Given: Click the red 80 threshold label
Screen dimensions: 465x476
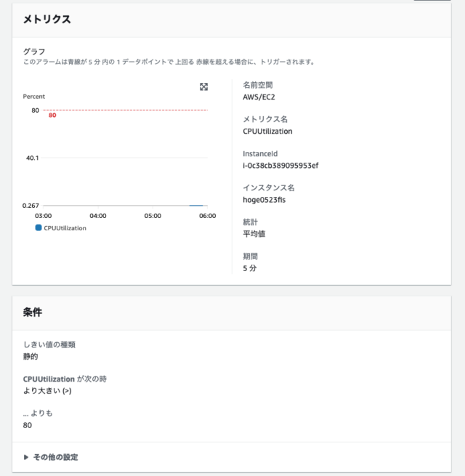Looking at the screenshot, I should click(52, 115).
